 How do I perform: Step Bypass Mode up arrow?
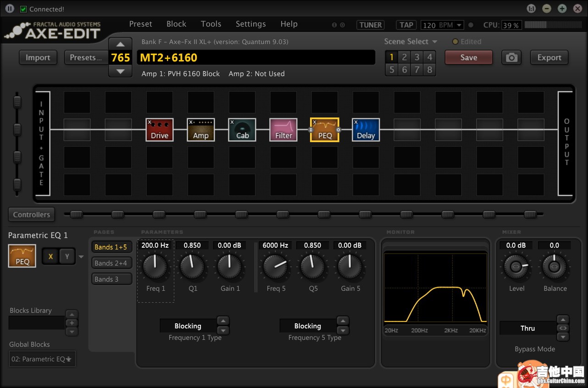(563, 319)
